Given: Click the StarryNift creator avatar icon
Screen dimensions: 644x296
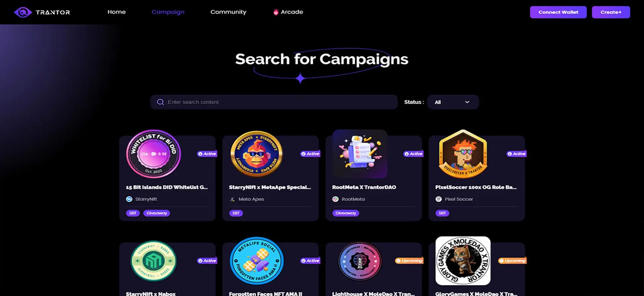Looking at the screenshot, I should tap(129, 199).
